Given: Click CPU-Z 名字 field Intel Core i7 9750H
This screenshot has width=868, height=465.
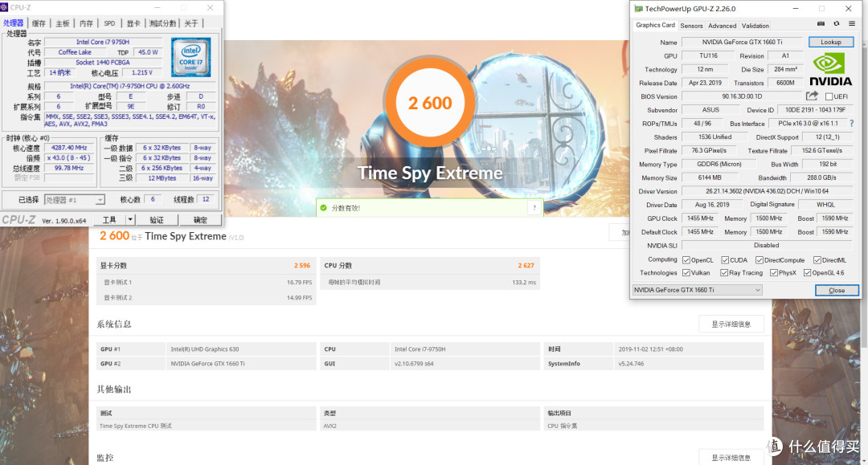Looking at the screenshot, I should pos(103,42).
